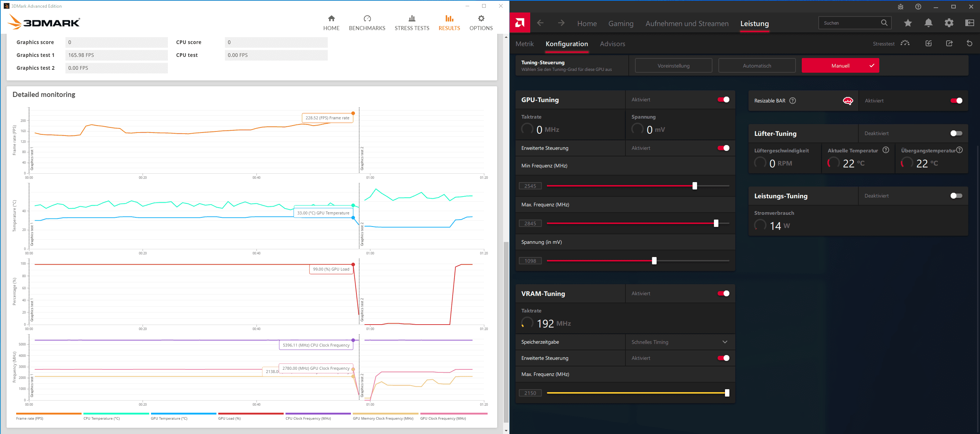Click CPU Temperature legend entry

(x=116, y=416)
